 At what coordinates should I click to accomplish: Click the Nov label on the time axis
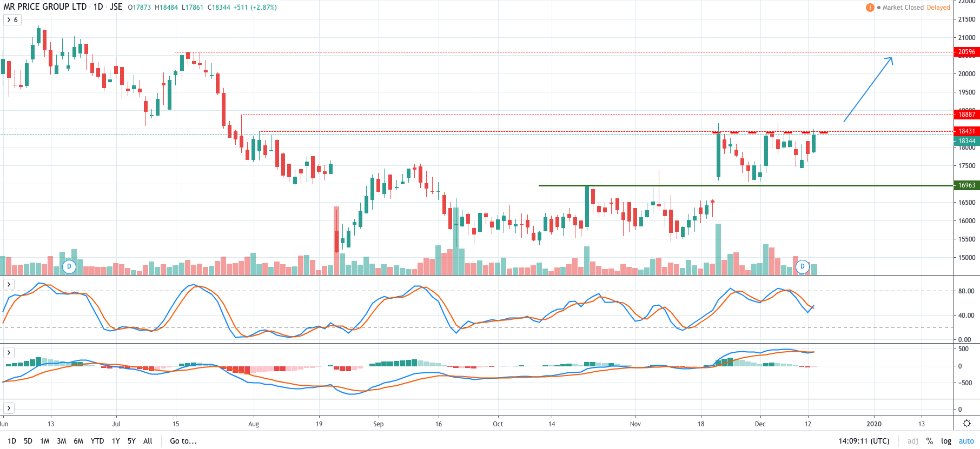click(635, 424)
